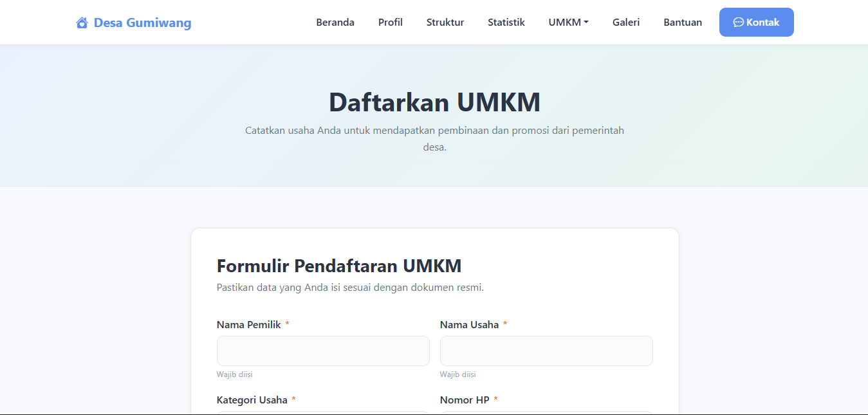This screenshot has height=415, width=868.
Task: Click the text starting "Catatkan usaha Anda untuk mendapatkan"
Action: pyautogui.click(x=434, y=138)
